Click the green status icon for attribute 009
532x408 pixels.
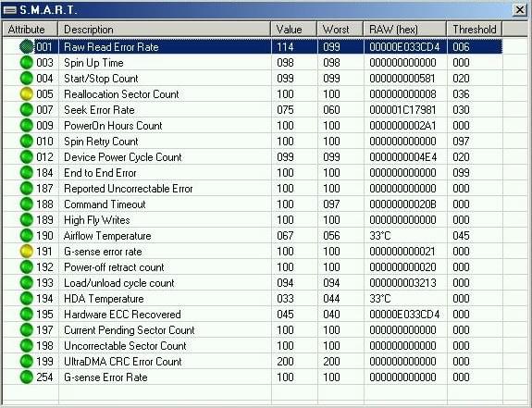tap(27, 126)
